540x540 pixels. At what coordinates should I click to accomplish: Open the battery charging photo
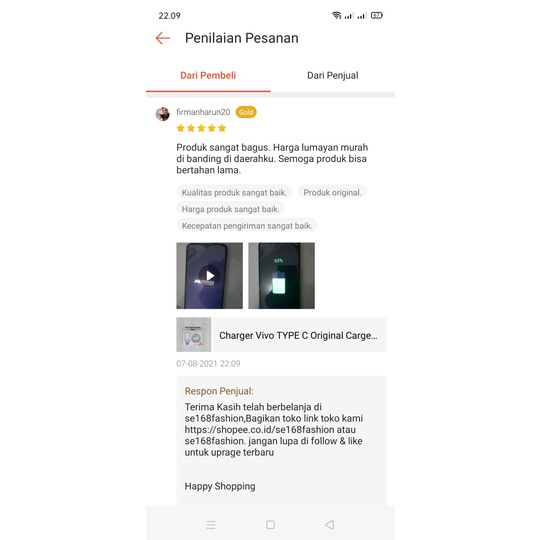(x=281, y=276)
